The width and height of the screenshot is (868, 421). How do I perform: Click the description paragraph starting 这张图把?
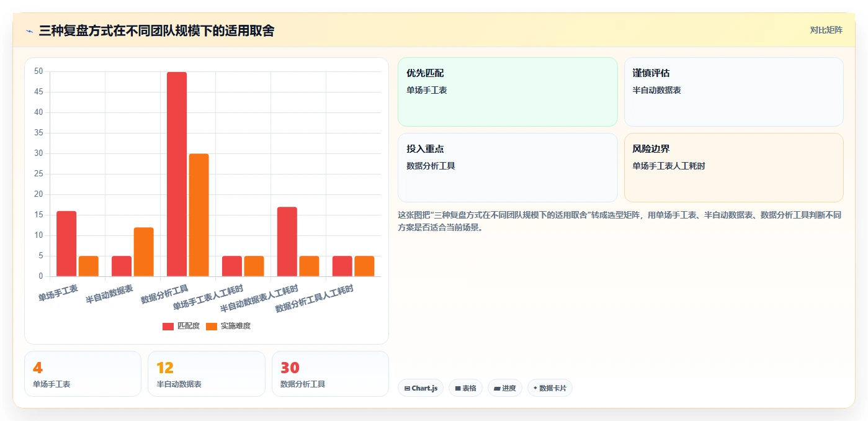(619, 221)
